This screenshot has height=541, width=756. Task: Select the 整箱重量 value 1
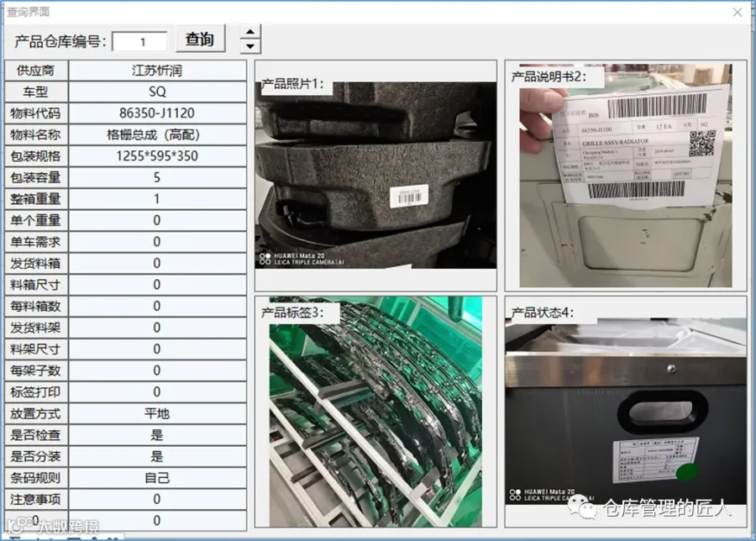tap(157, 198)
